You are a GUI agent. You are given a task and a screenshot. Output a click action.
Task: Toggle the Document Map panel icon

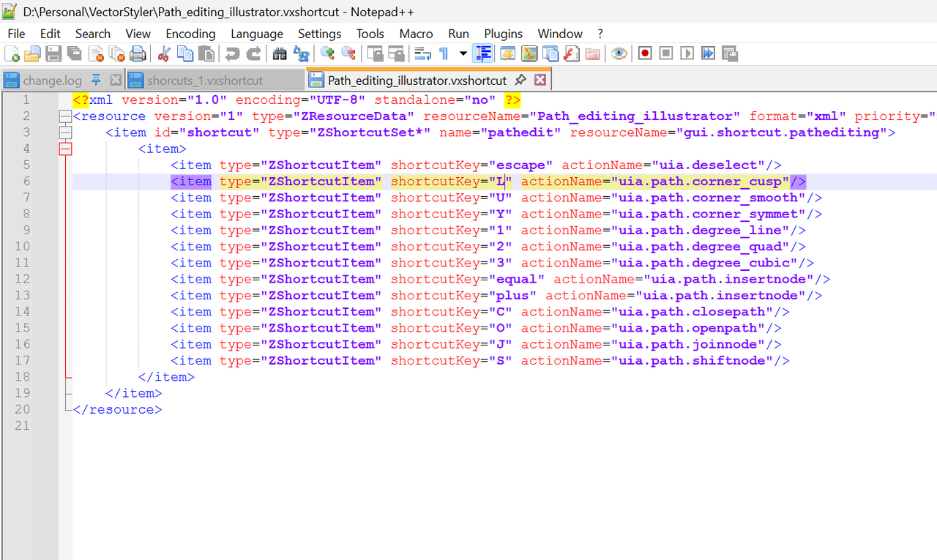point(529,53)
